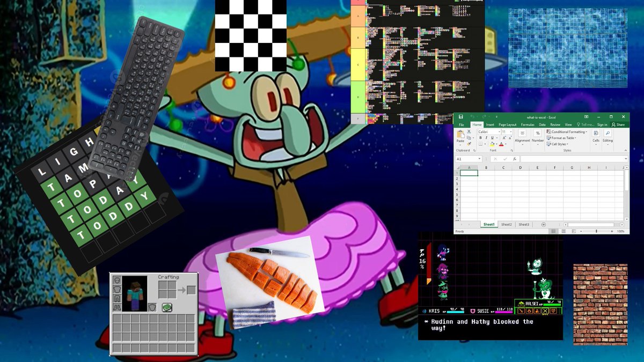Toggle Underline formatting in Excel
This screenshot has width=644, height=362.
[x=492, y=138]
